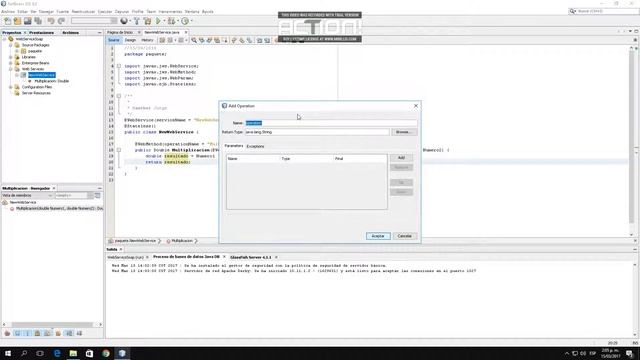Click the last filter icon at Navigator bottom
The image size is (640, 360).
pos(79,333)
